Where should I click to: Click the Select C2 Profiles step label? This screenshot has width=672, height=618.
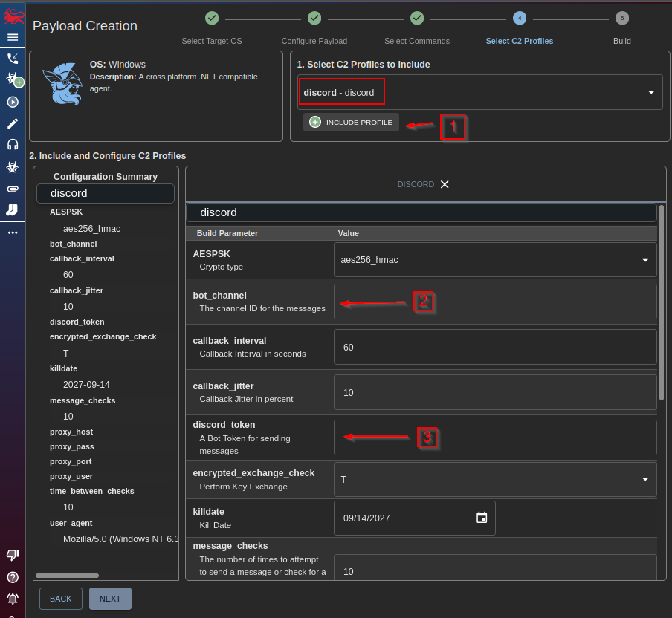(520, 41)
